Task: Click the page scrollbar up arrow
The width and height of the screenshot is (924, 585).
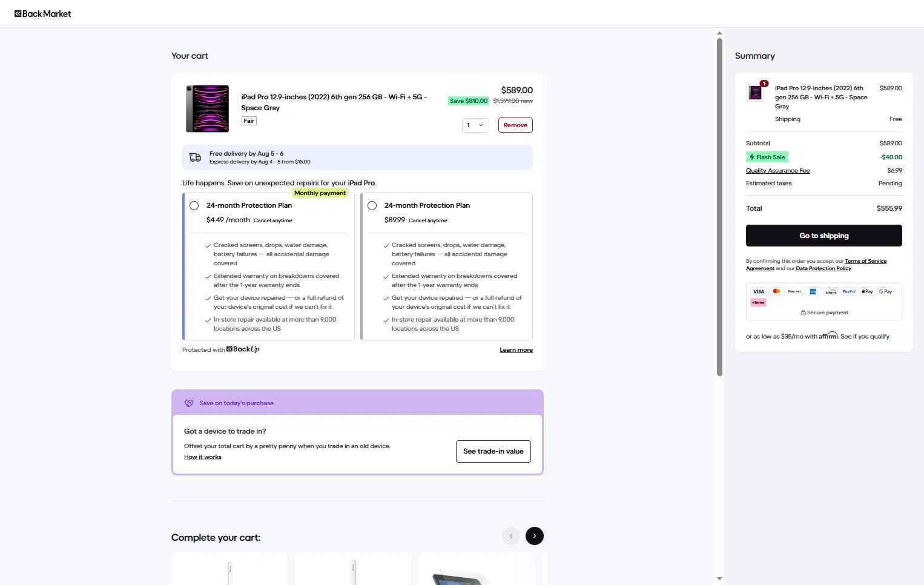Action: 719,33
